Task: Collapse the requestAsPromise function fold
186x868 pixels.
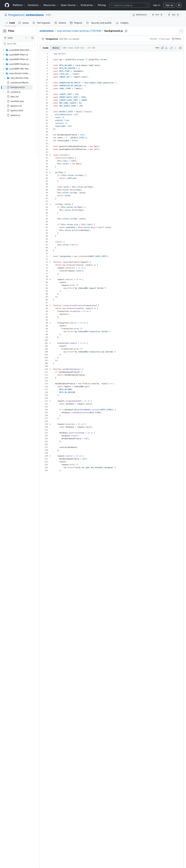Action: [50, 262]
